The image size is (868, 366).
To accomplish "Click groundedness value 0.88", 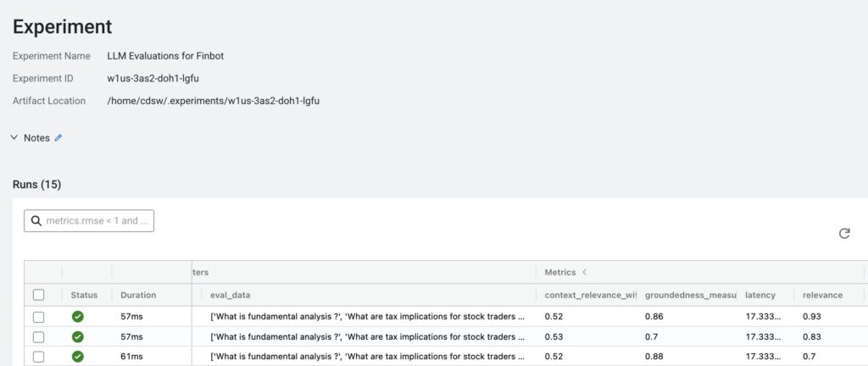I will click(654, 356).
